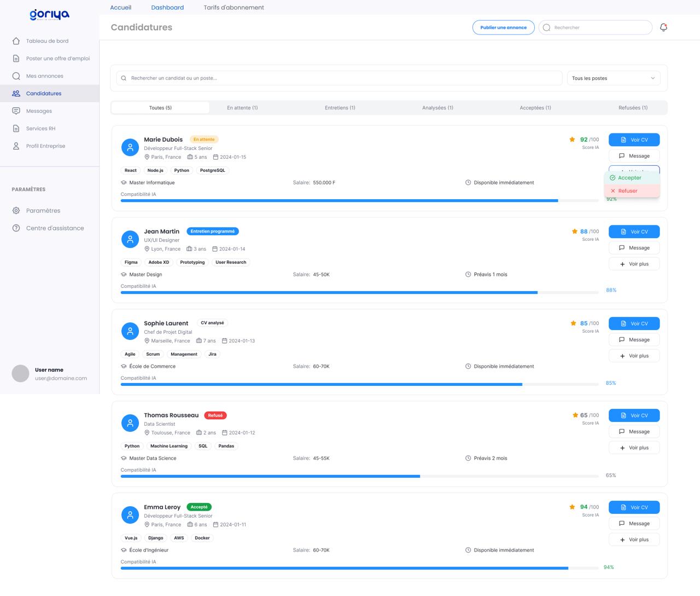Expand Voir plus on Sophie Laurent's card
The width and height of the screenshot is (700, 596).
coord(634,356)
